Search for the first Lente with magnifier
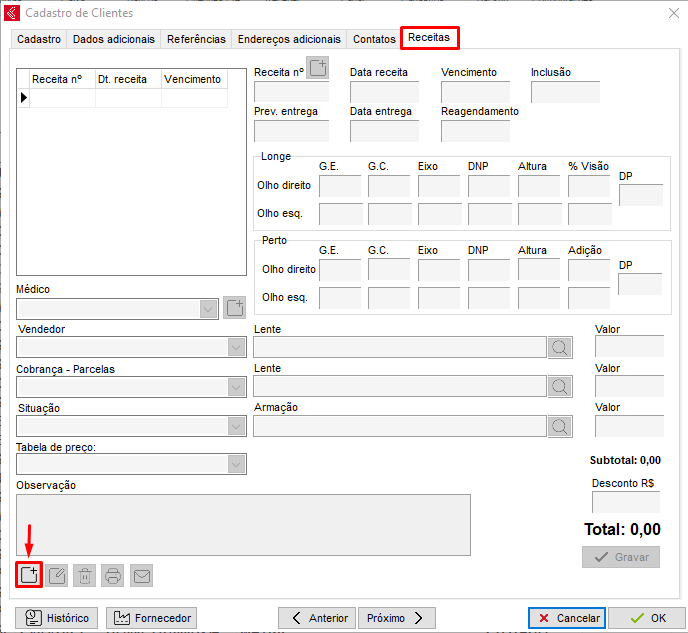This screenshot has height=633, width=688. (x=560, y=347)
